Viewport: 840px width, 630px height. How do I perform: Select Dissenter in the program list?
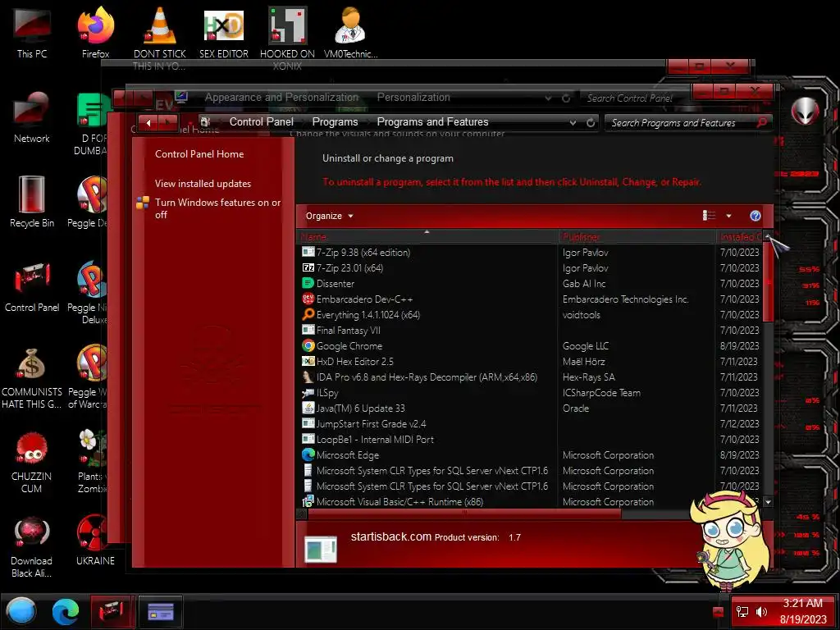click(x=529, y=283)
